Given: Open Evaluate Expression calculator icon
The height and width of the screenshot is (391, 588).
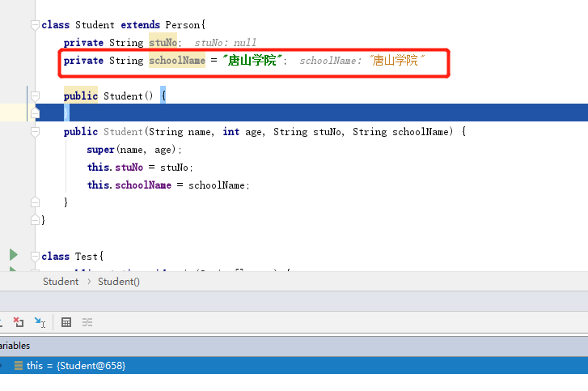Looking at the screenshot, I should coord(66,322).
